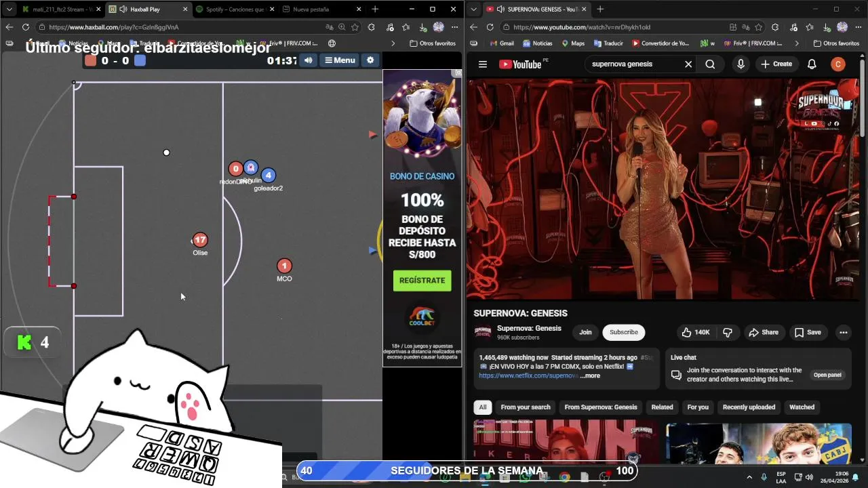The height and width of the screenshot is (488, 868).
Task: Go back in the YouTube window
Action: point(473,27)
